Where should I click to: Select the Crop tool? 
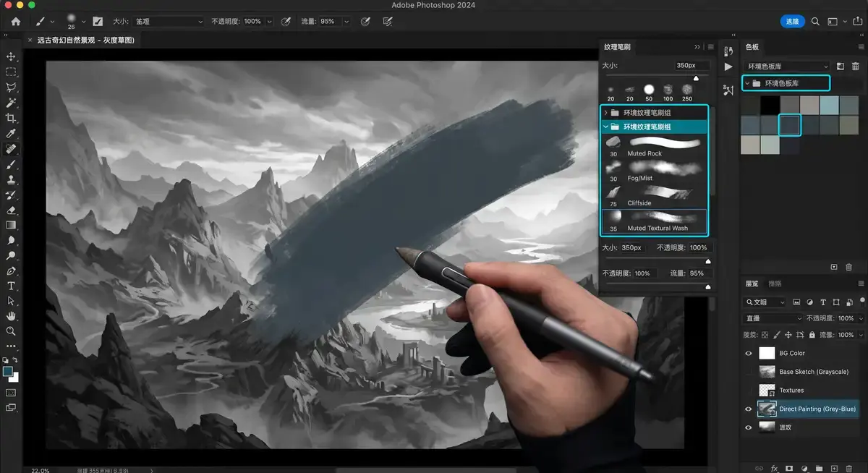[x=11, y=119]
